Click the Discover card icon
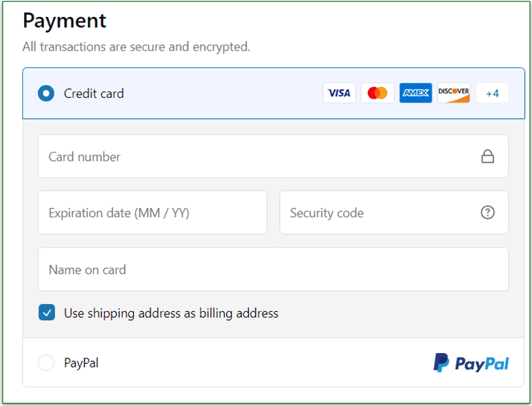The height and width of the screenshot is (406, 532). [453, 93]
